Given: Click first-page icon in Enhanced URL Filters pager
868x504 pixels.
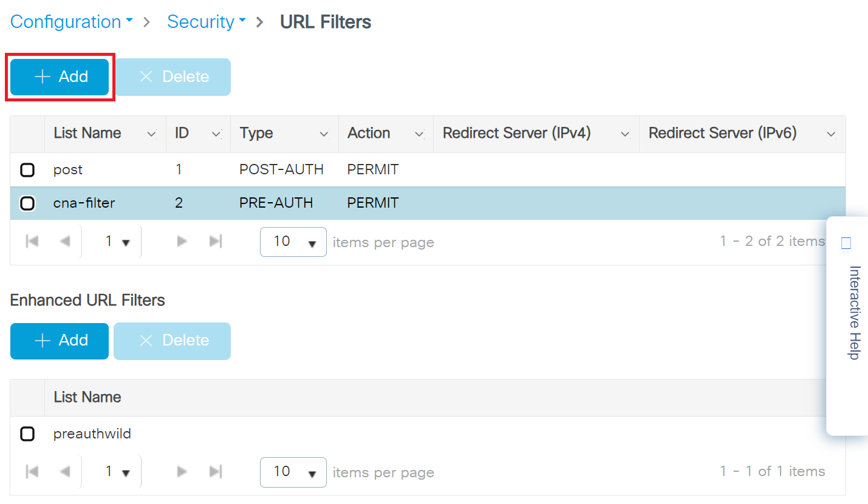Looking at the screenshot, I should [32, 472].
